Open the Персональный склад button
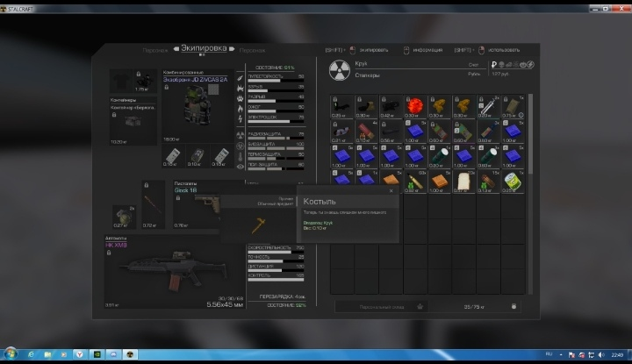The height and width of the screenshot is (364, 632). 381,307
